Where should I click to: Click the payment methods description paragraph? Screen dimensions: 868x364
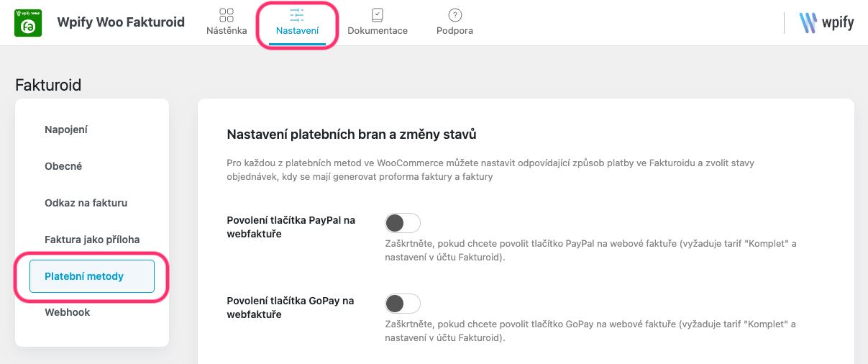pos(489,170)
